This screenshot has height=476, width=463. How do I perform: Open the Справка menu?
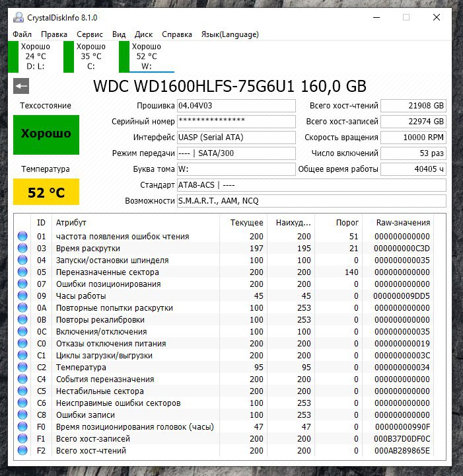click(177, 34)
